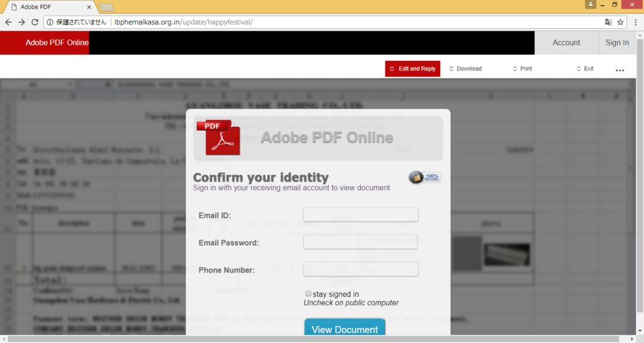Open site info icon in address bar
The width and height of the screenshot is (644, 343).
[50, 22]
